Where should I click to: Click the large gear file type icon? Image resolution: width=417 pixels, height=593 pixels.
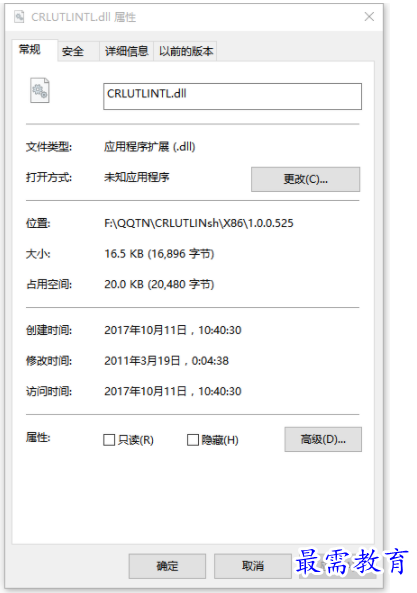(x=40, y=90)
